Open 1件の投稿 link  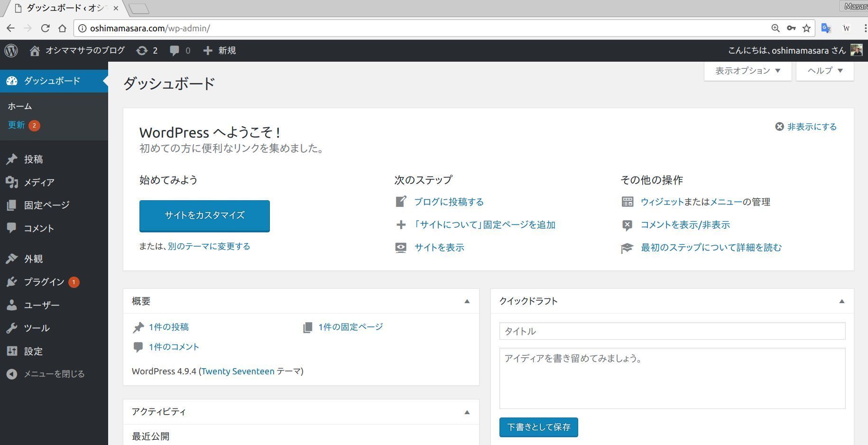pyautogui.click(x=169, y=327)
